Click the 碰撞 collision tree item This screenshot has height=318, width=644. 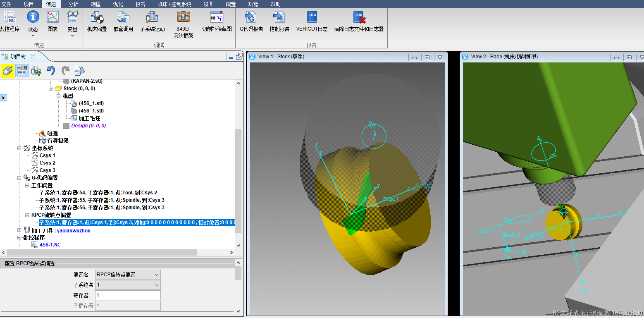[52, 133]
